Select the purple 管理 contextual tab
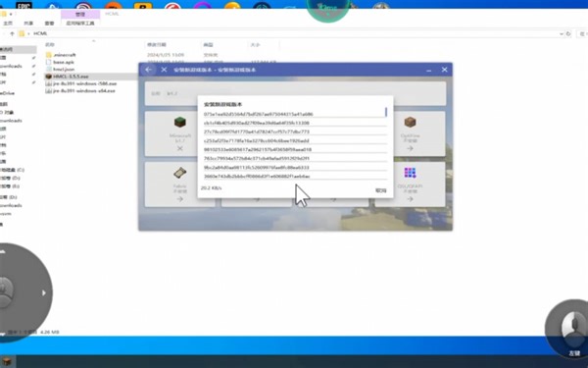Viewport: 588px width, 368px height. 80,15
